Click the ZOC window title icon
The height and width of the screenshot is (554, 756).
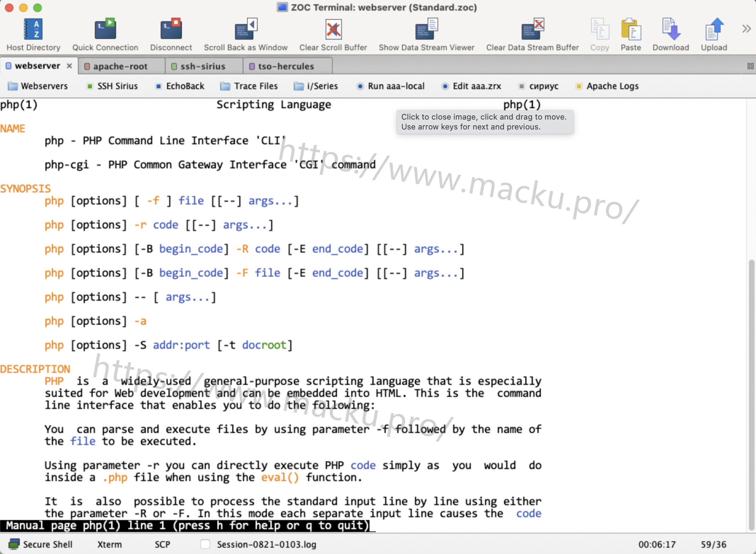282,7
